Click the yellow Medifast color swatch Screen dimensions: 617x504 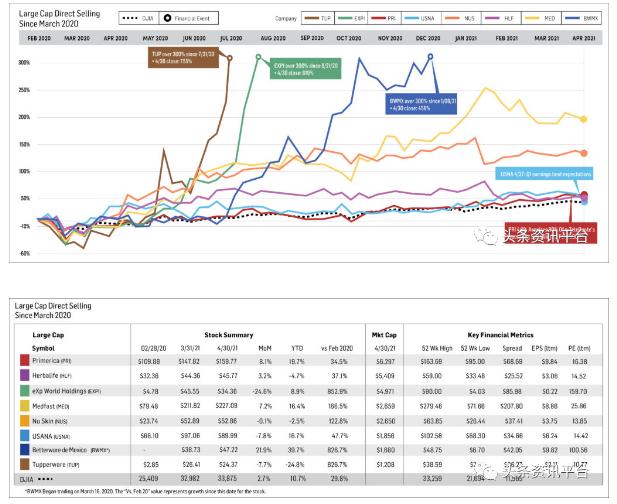pos(24,406)
